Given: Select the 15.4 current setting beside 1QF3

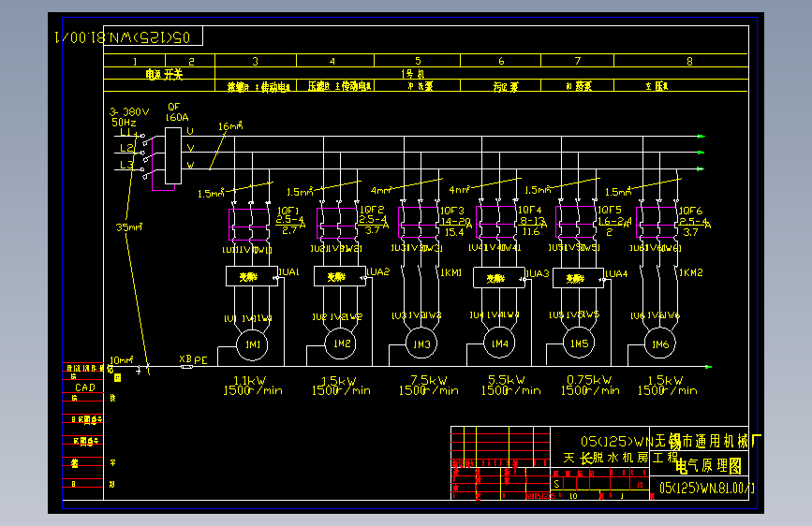Looking at the screenshot, I should coord(454,232).
